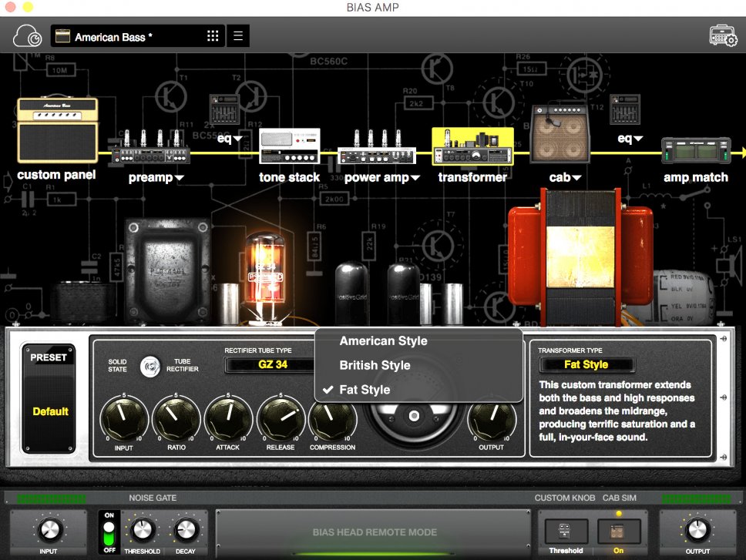Viewport: 746px width, 560px height.
Task: Select the tone stack module icon
Action: (289, 147)
